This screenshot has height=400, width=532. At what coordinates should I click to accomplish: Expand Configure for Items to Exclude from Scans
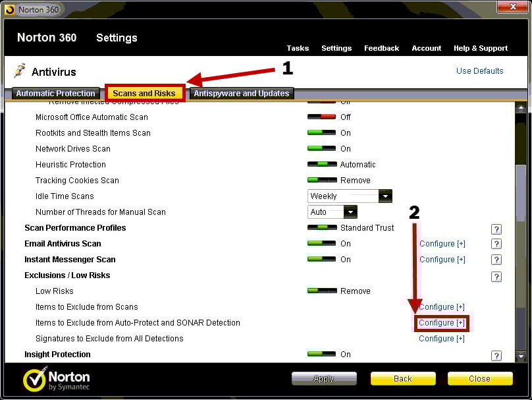[x=442, y=307]
